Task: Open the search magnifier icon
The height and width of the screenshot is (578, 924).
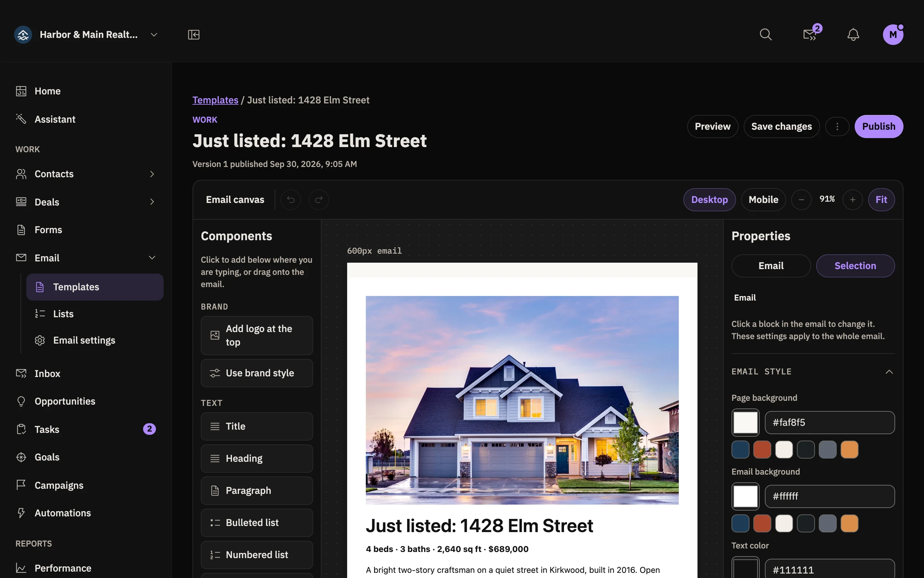Action: point(766,35)
